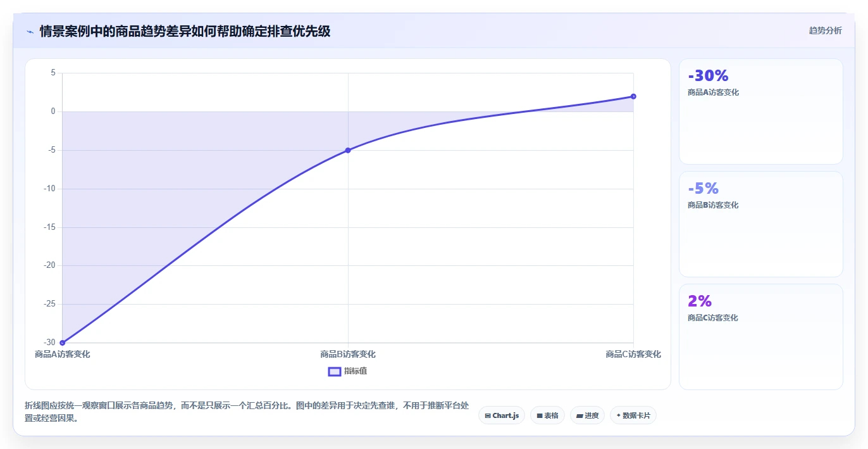The width and height of the screenshot is (868, 449).
Task: Select the 商品A访客变化 data point at -30
Action: [63, 343]
